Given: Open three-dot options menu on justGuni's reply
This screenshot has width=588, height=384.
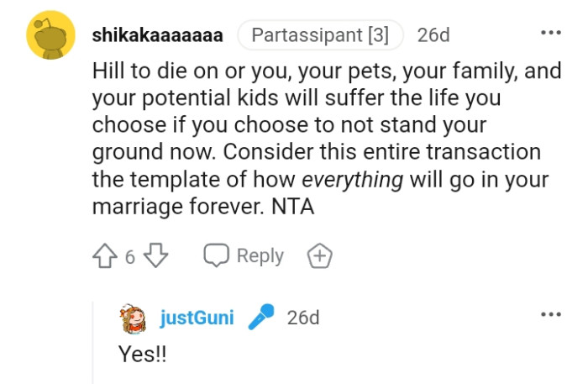Looking at the screenshot, I should [550, 314].
